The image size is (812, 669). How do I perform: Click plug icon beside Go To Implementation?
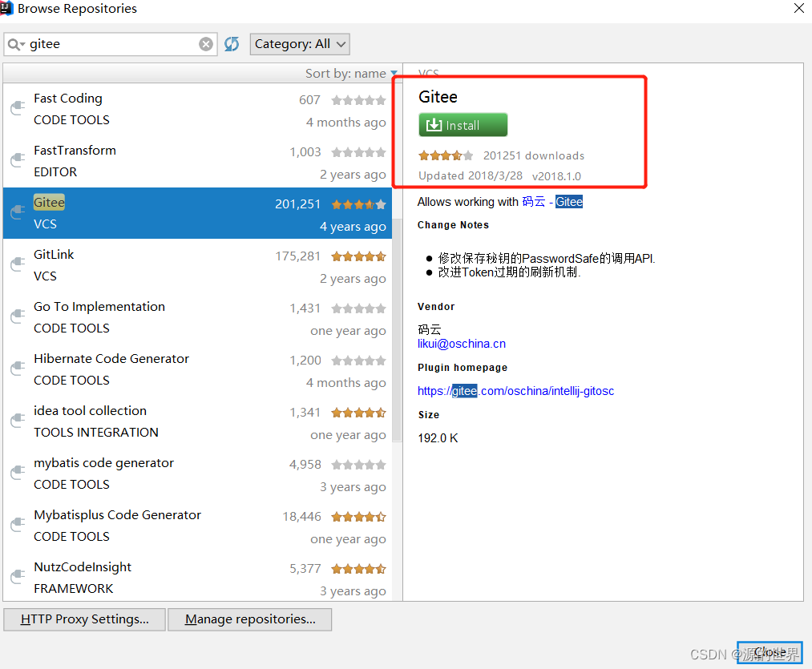[x=18, y=316]
